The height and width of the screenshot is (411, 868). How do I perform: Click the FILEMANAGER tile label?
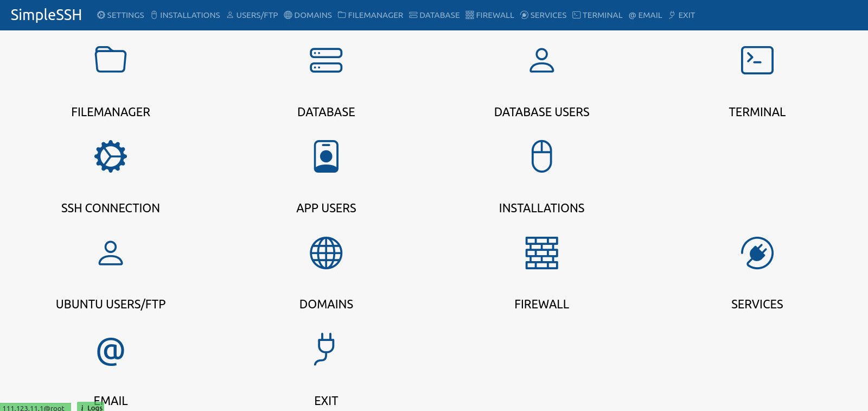[x=111, y=112]
